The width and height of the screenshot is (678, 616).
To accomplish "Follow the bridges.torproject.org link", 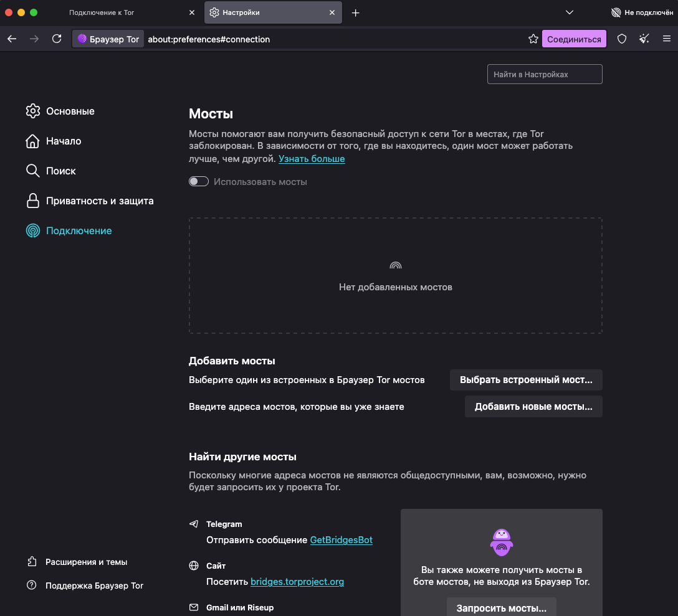I will point(297,582).
